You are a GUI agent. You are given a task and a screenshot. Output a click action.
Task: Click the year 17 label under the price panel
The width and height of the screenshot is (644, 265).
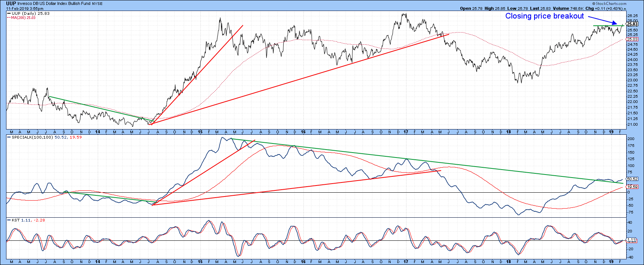pyautogui.click(x=405, y=132)
